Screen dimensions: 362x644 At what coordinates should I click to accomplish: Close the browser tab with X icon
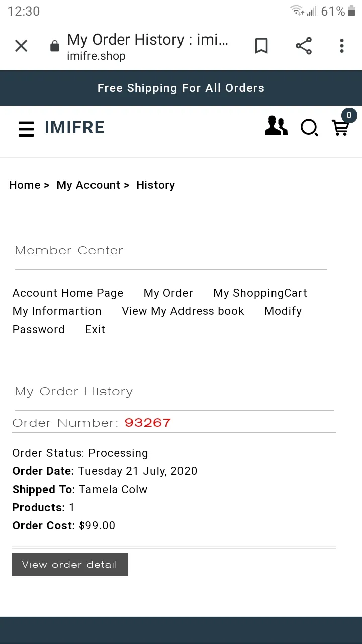[21, 46]
